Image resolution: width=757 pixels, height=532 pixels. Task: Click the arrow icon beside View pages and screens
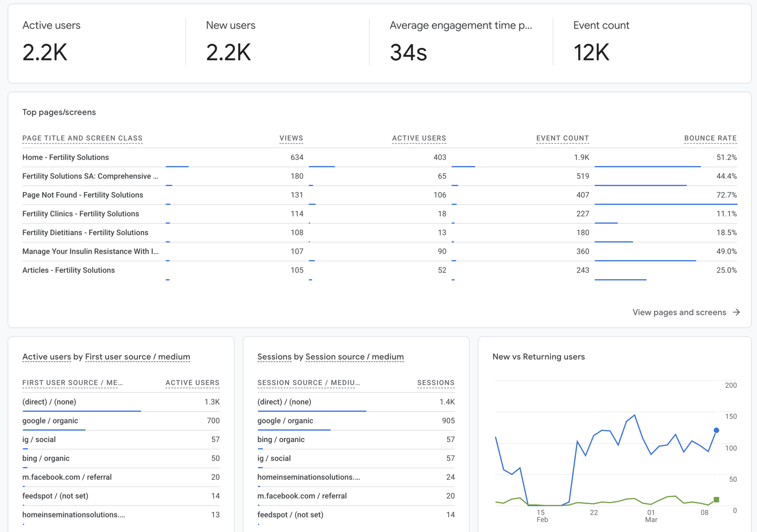[x=736, y=312]
